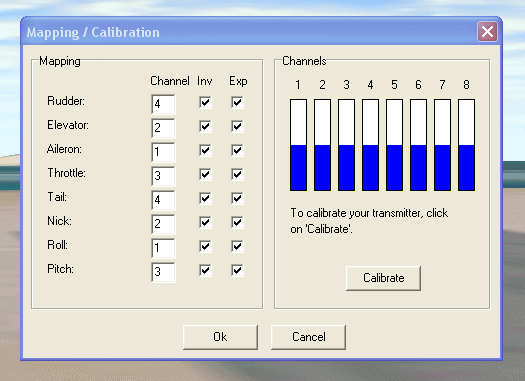
Task: Toggle Throttle Inv checkbox
Action: [x=205, y=174]
